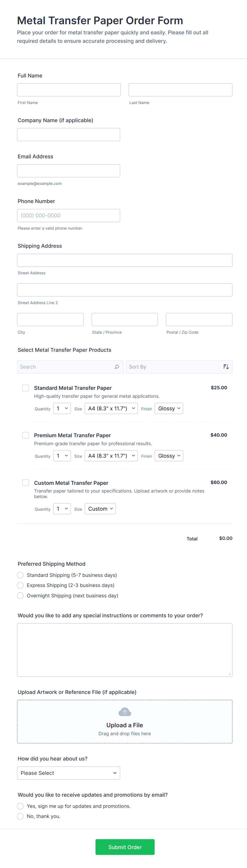Open Custom paper Quantity dropdown
This screenshot has width=247, height=868.
click(62, 509)
